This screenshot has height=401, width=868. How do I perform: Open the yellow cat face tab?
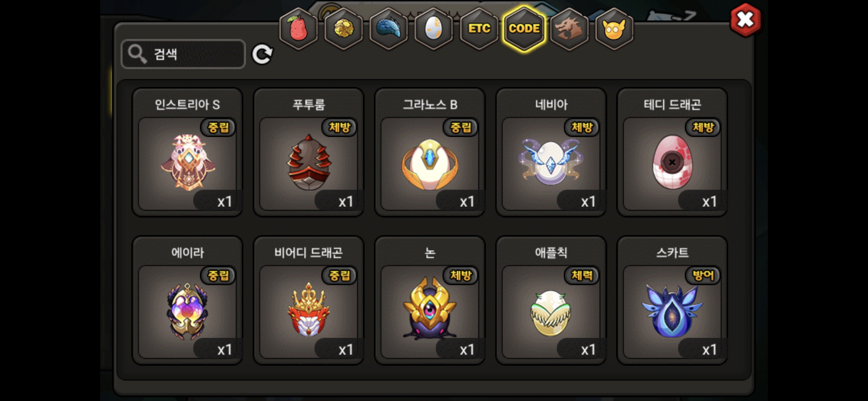pos(614,29)
